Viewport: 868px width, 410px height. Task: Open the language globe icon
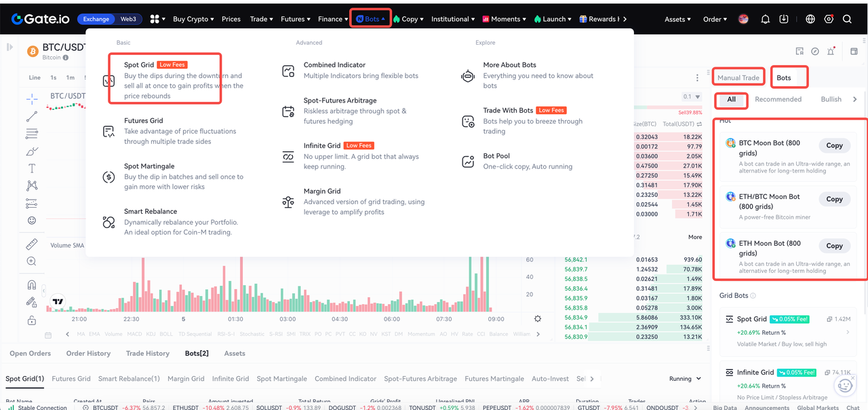click(x=810, y=19)
